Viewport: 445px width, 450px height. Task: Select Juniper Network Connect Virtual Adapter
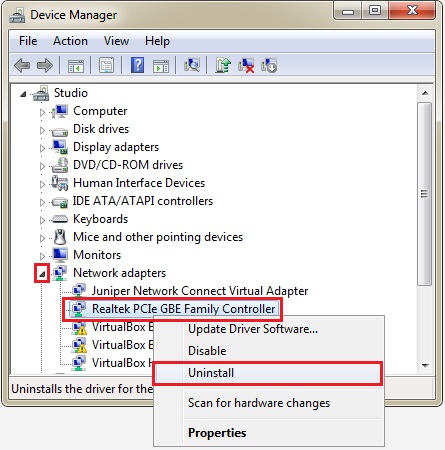pyautogui.click(x=200, y=291)
